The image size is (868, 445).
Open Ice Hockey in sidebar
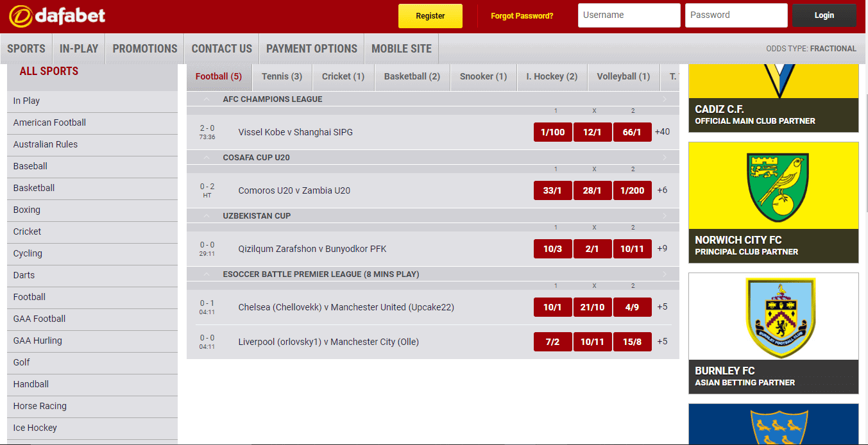[x=92, y=428]
